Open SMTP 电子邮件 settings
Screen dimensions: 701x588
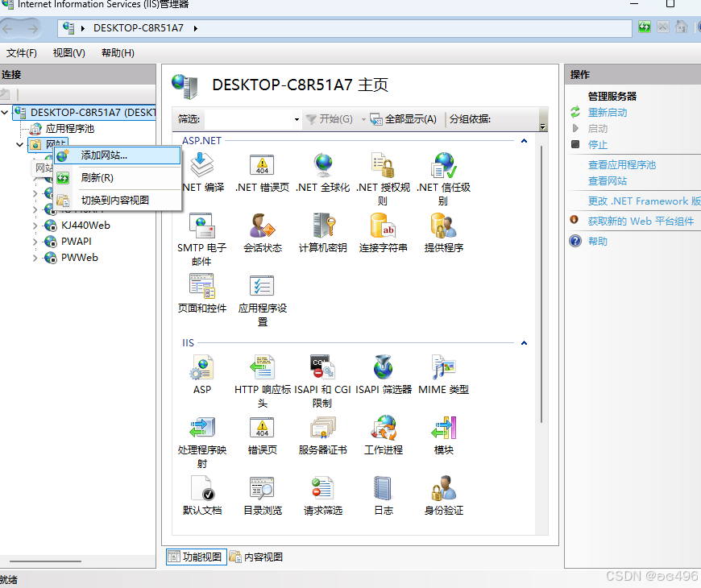tap(201, 239)
